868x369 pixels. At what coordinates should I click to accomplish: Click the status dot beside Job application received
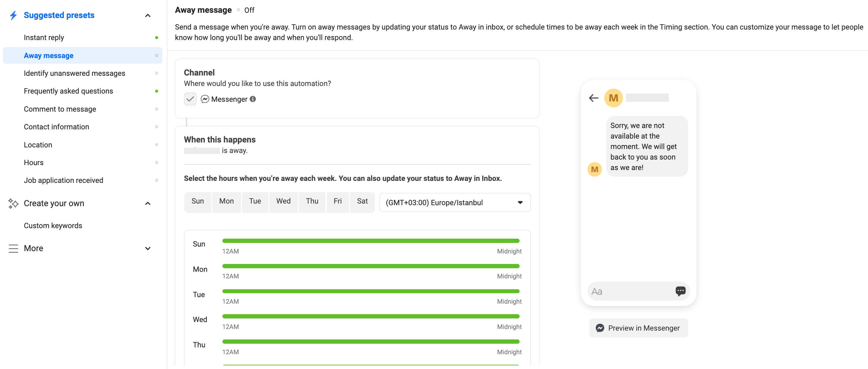[x=156, y=181]
